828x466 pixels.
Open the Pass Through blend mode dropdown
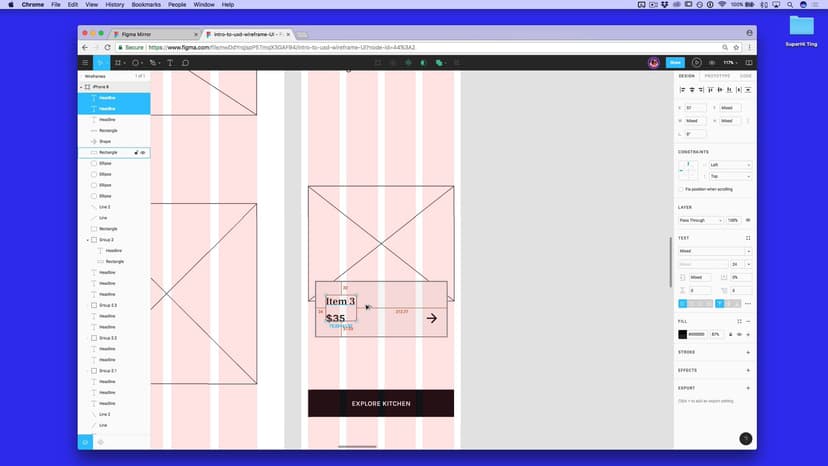point(700,220)
